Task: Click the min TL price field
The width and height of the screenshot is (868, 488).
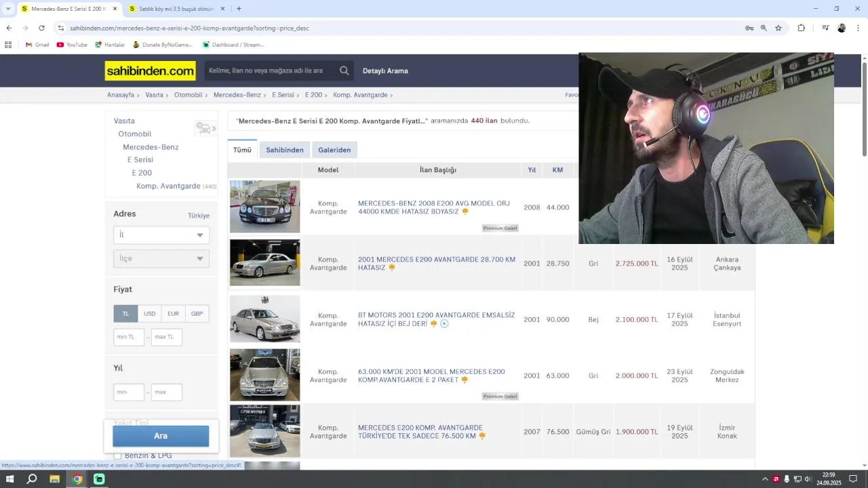Action: [129, 337]
